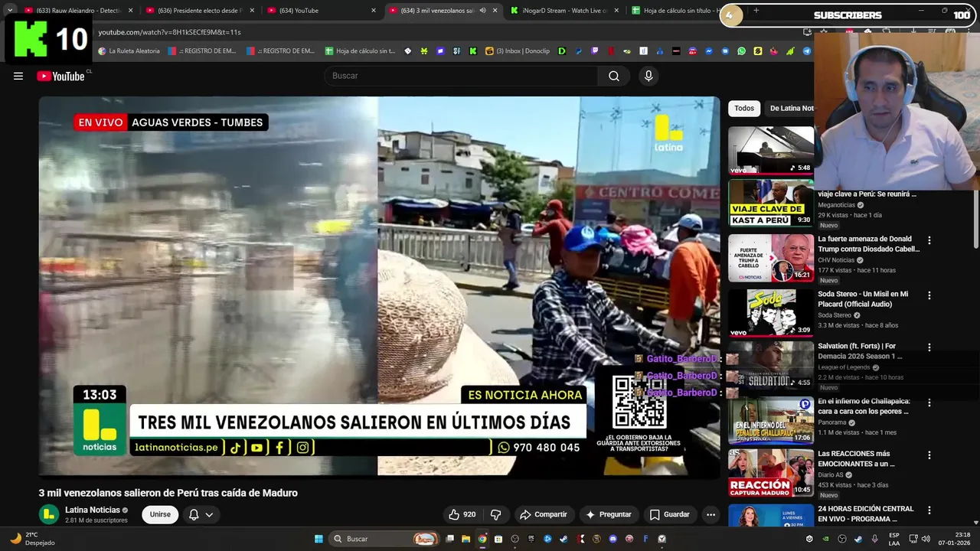
Task: Open the weather widget 21°C Despejado
Action: coord(32,539)
